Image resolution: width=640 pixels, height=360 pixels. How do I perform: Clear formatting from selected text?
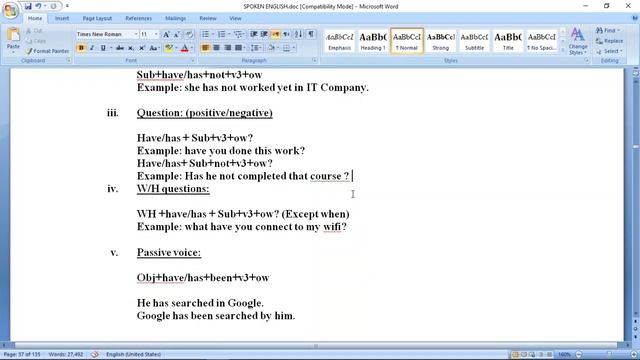tap(189, 34)
